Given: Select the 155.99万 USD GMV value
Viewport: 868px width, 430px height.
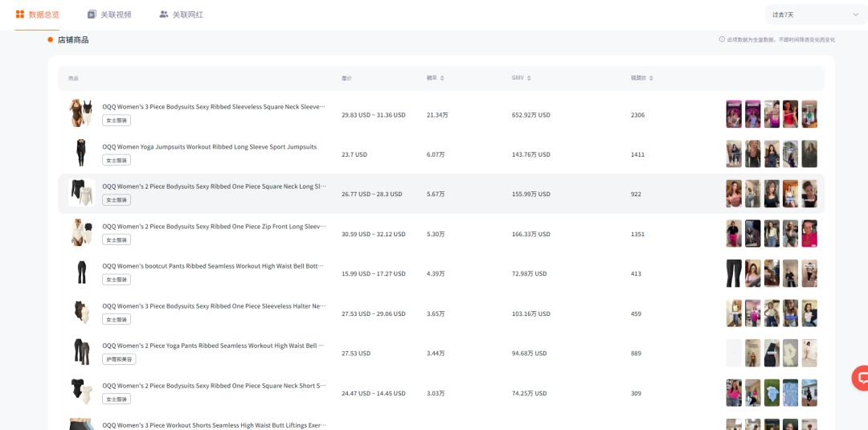Looking at the screenshot, I should click(531, 195).
